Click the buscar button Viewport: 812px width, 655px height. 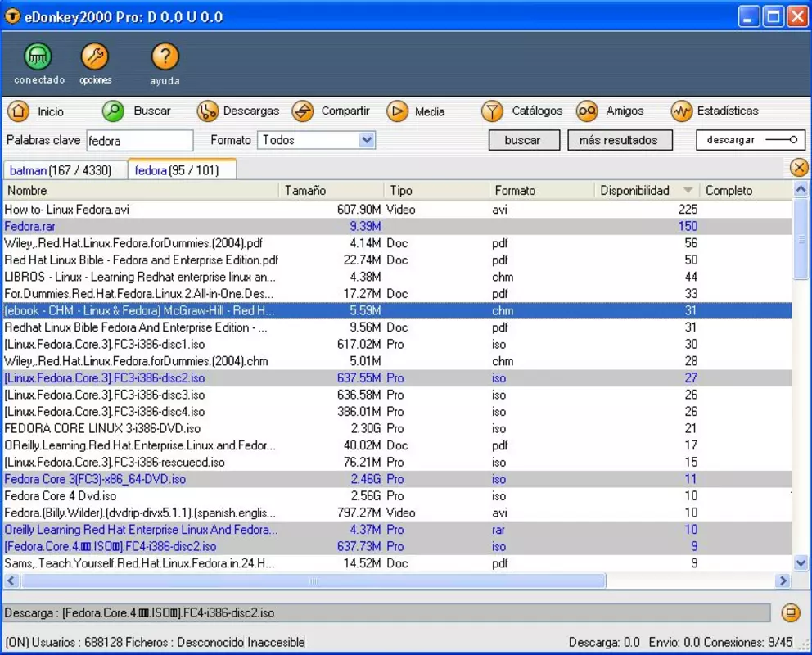click(x=524, y=140)
